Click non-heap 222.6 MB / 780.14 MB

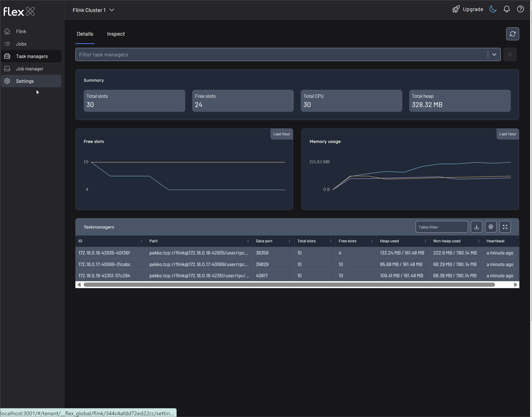tap(457, 253)
